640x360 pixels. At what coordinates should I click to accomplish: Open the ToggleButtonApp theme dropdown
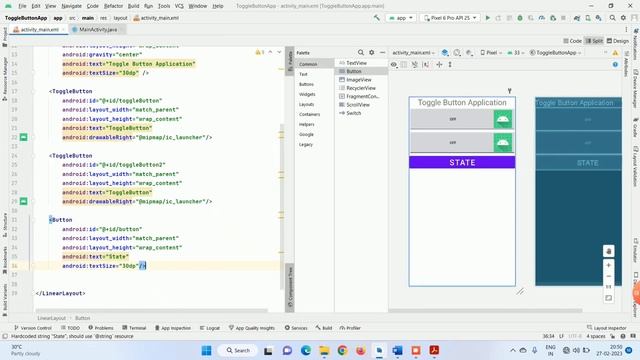pos(556,53)
